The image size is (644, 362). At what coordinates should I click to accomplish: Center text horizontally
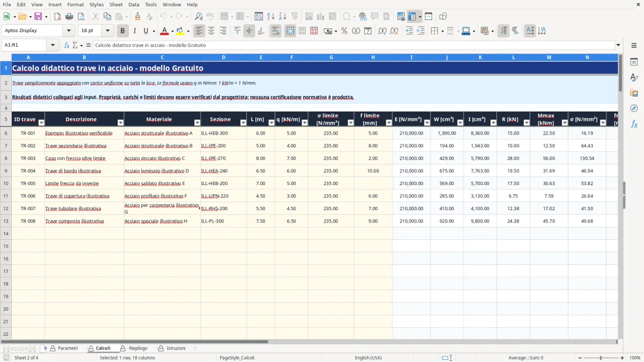click(211, 31)
